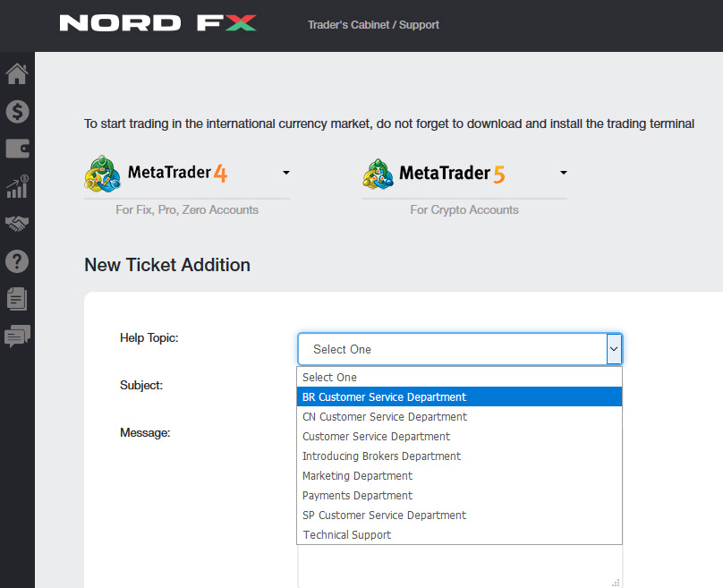Click the Message label
Screen dimensions: 723x588
point(145,432)
